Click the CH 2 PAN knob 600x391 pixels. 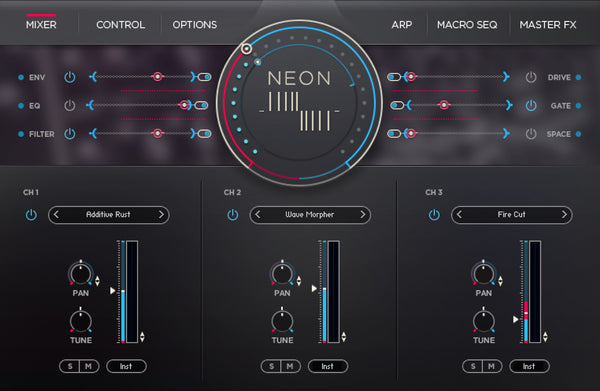pos(282,274)
